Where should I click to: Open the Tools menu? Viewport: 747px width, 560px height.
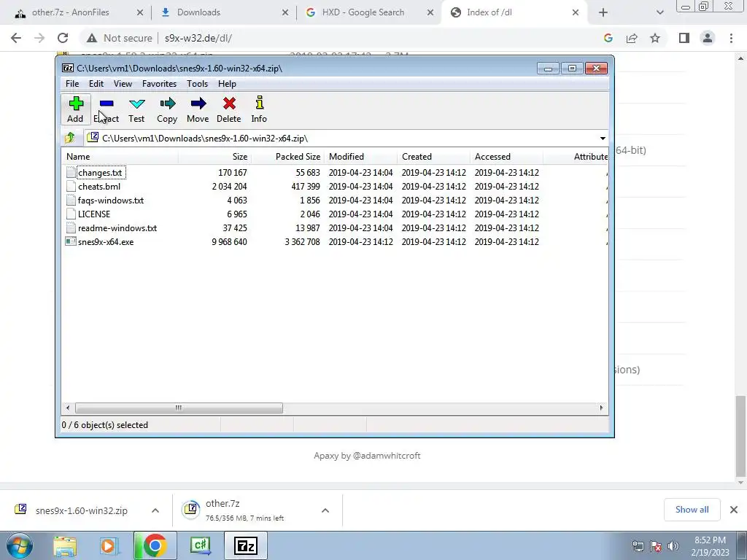point(197,84)
